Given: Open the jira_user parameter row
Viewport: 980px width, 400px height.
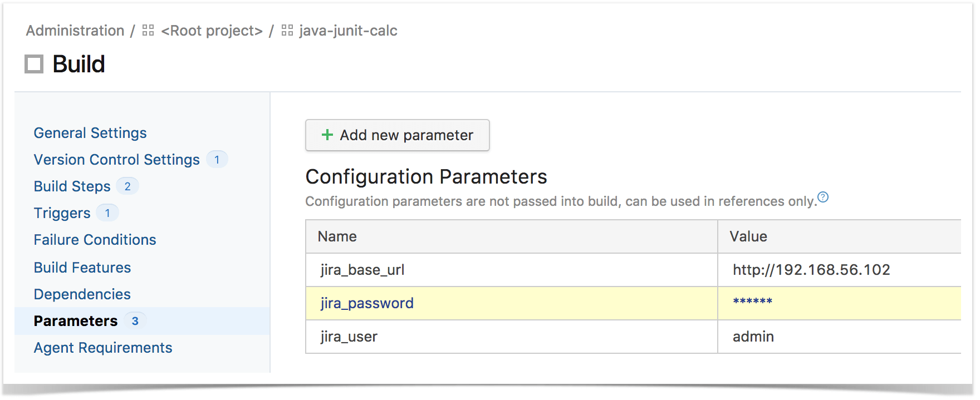Looking at the screenshot, I should tap(634, 337).
